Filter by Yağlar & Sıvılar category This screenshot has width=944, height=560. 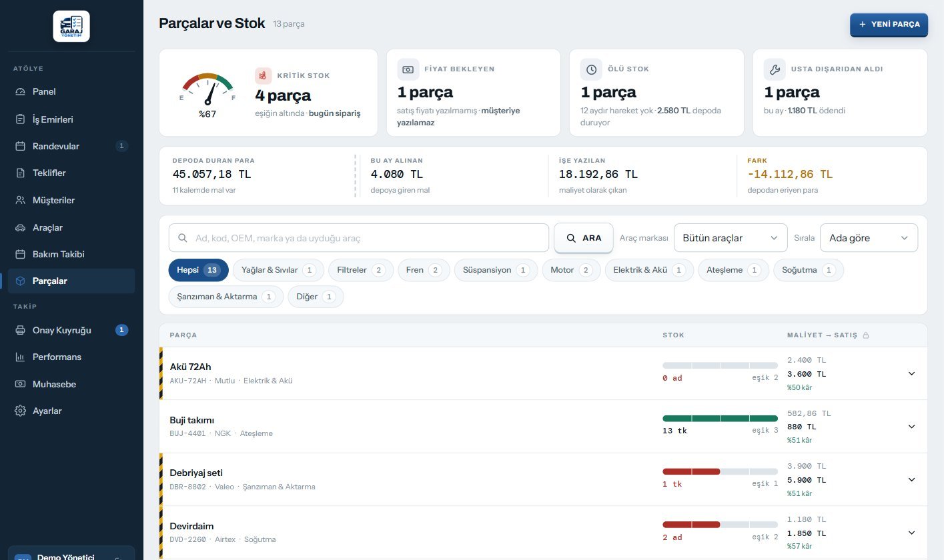[278, 270]
